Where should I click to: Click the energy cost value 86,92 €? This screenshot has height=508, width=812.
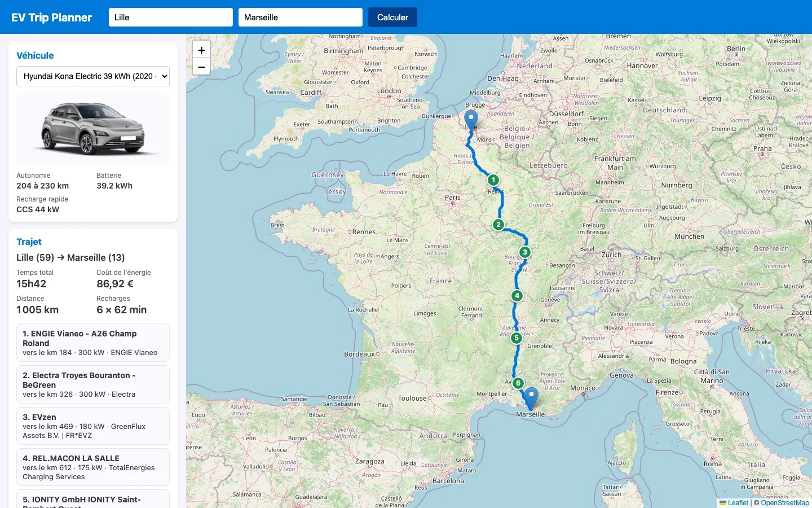tap(115, 284)
